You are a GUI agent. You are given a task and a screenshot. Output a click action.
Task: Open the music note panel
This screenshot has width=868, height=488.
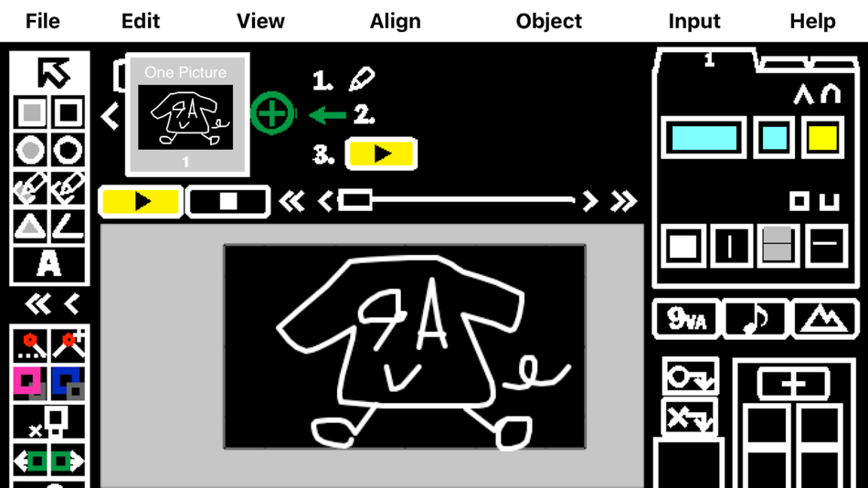pyautogui.click(x=754, y=318)
